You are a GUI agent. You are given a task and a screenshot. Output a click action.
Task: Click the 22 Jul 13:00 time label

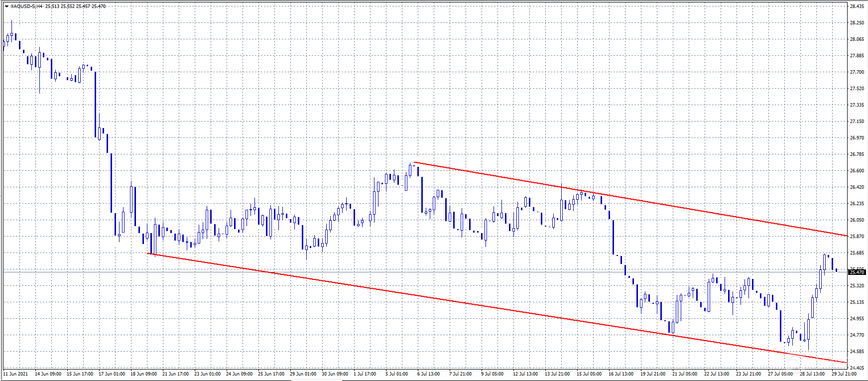point(716,374)
